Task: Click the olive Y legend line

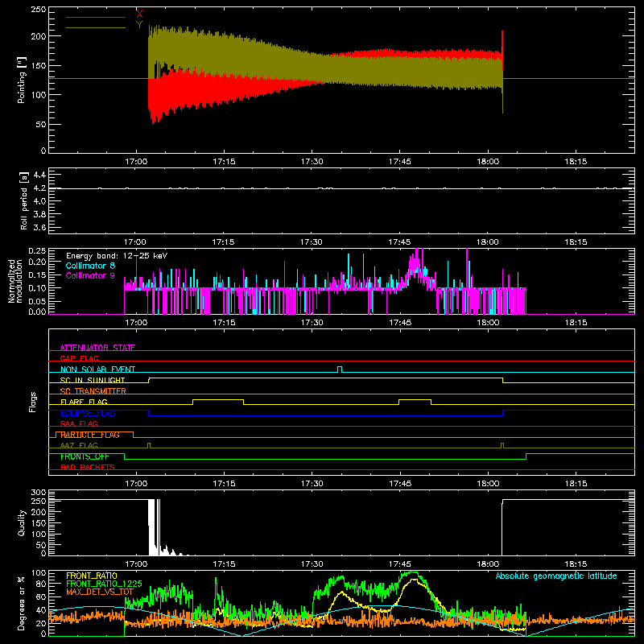Action: coord(96,27)
